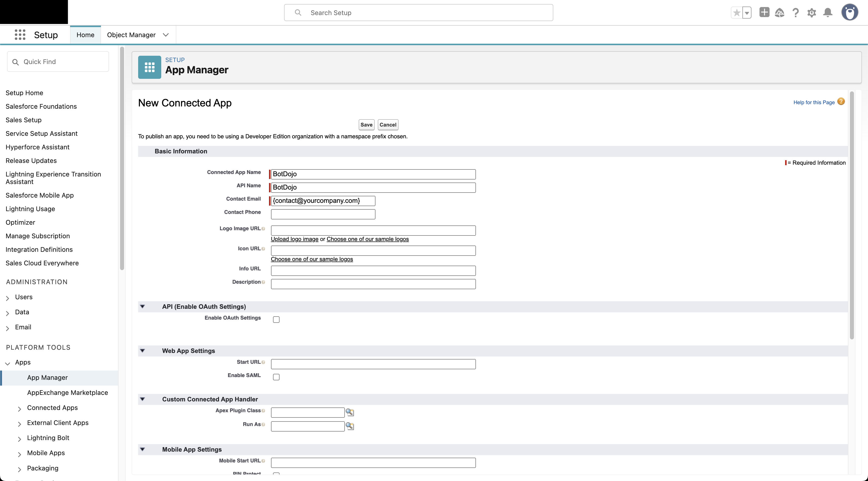Enable OAuth Settings checkbox

pyautogui.click(x=276, y=320)
